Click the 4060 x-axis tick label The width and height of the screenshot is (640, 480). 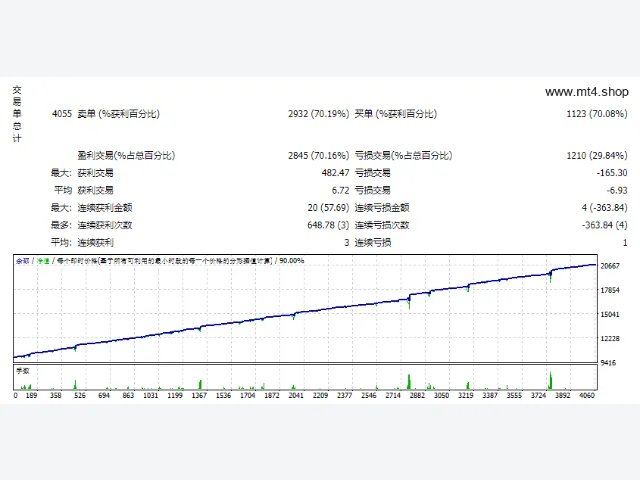pos(587,396)
